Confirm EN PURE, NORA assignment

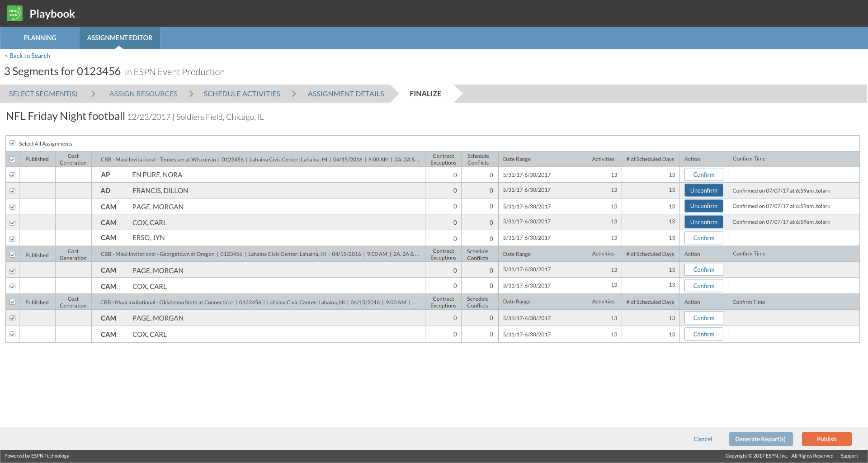pos(703,175)
